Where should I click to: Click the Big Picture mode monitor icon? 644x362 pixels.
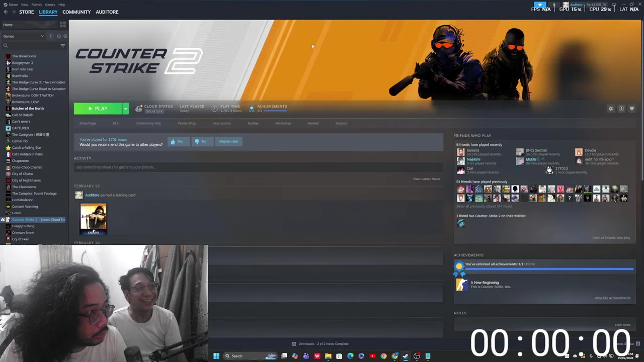click(614, 5)
